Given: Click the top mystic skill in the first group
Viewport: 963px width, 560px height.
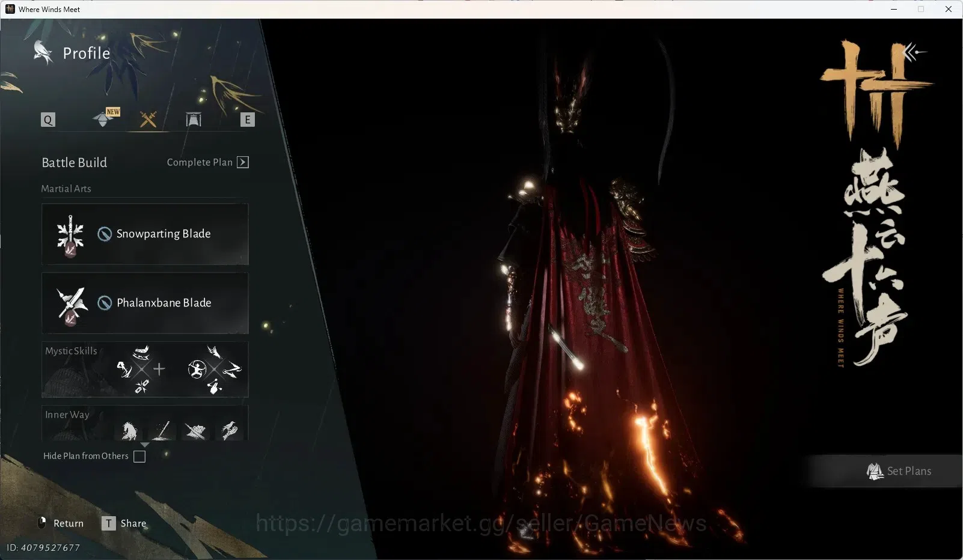Looking at the screenshot, I should coord(141,352).
